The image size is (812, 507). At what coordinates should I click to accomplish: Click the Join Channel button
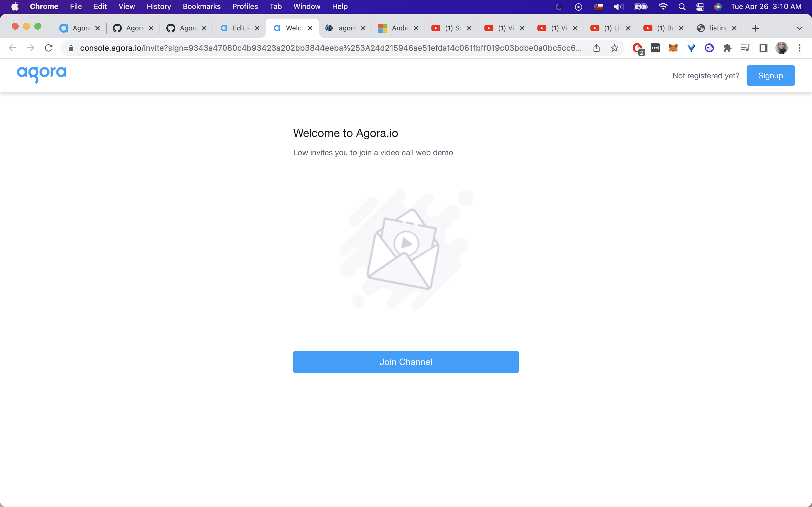(406, 362)
